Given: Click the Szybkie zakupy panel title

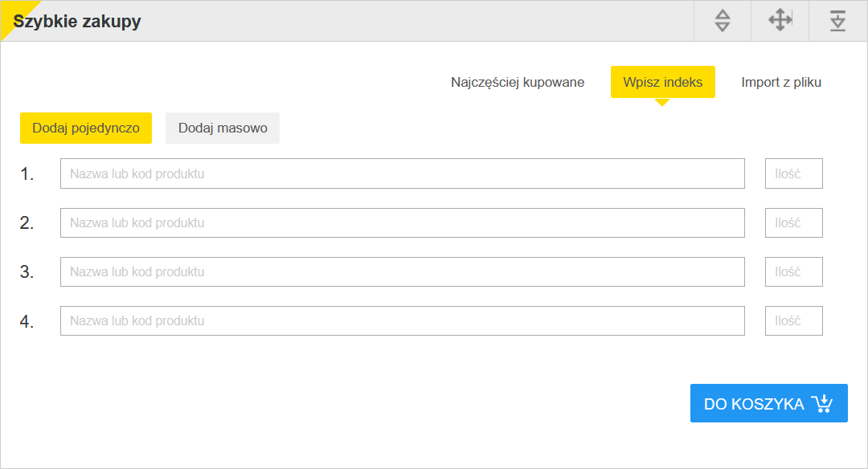Looking at the screenshot, I should click(x=77, y=21).
